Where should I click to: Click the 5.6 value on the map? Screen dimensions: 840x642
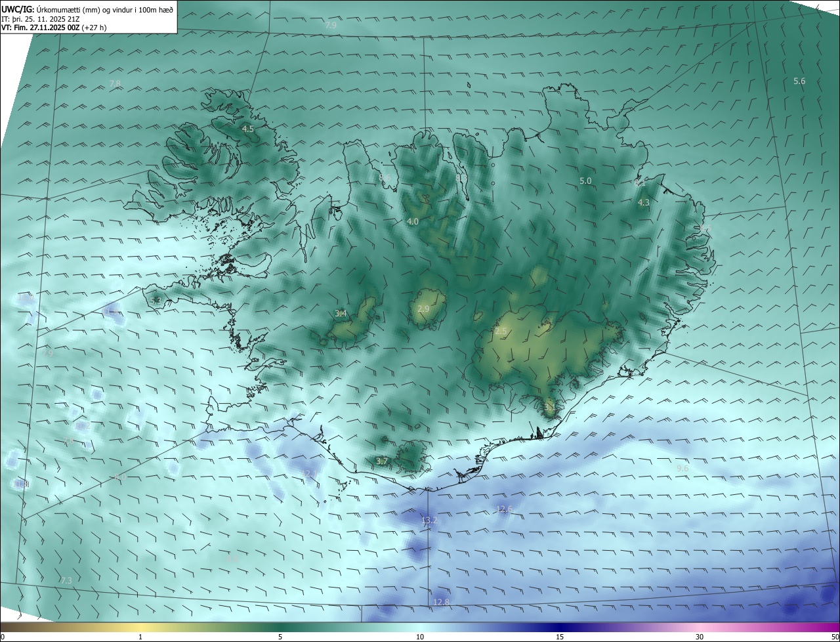click(x=799, y=81)
